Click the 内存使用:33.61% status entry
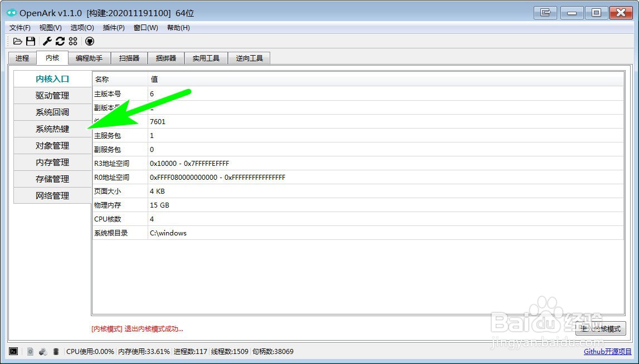Image resolution: width=639 pixels, height=364 pixels. tap(144, 351)
